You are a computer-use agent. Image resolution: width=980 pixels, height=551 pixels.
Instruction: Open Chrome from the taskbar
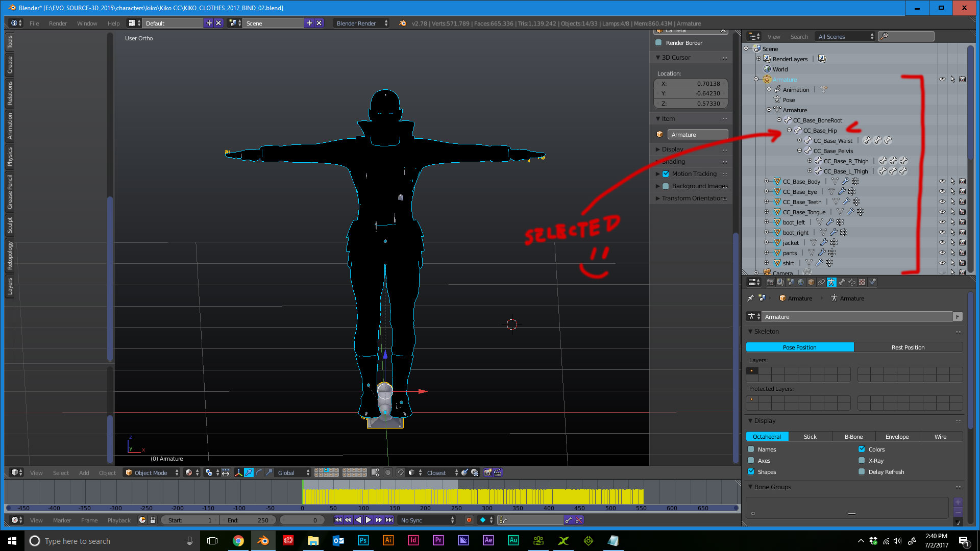click(x=238, y=540)
